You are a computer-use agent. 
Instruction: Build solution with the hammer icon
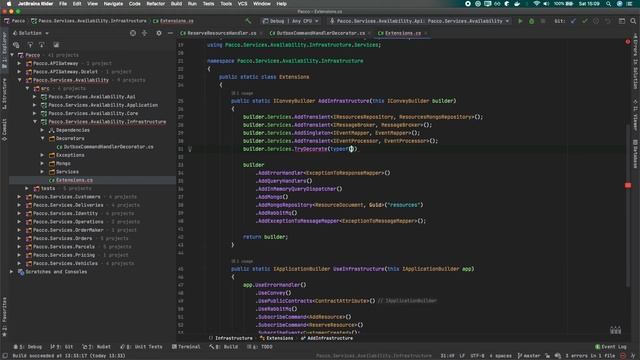[248, 21]
